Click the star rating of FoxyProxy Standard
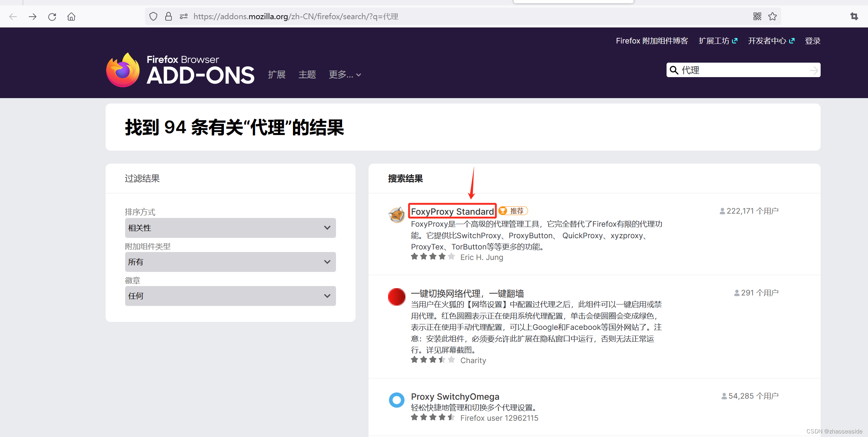The image size is (868, 437). [x=433, y=257]
